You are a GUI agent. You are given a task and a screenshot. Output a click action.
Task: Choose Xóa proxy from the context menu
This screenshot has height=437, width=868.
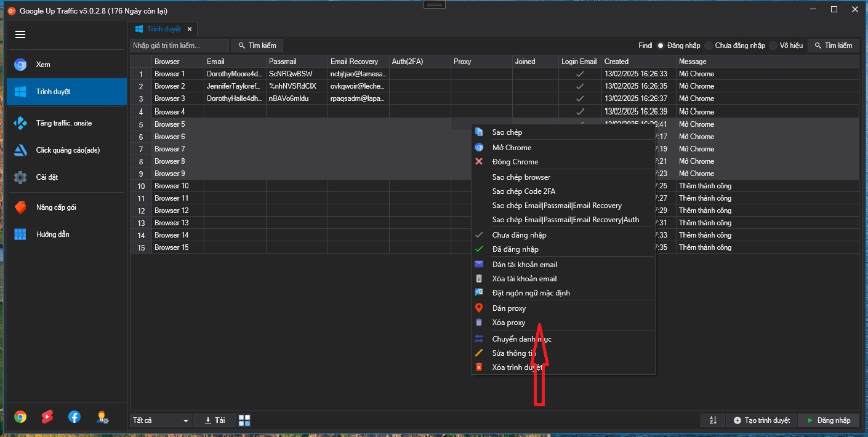pos(508,323)
